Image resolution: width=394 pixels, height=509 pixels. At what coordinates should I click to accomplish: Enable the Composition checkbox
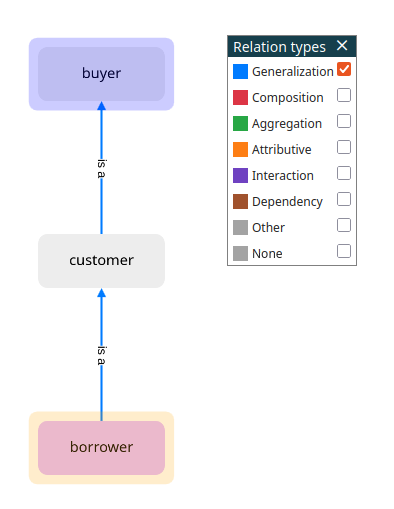(344, 95)
